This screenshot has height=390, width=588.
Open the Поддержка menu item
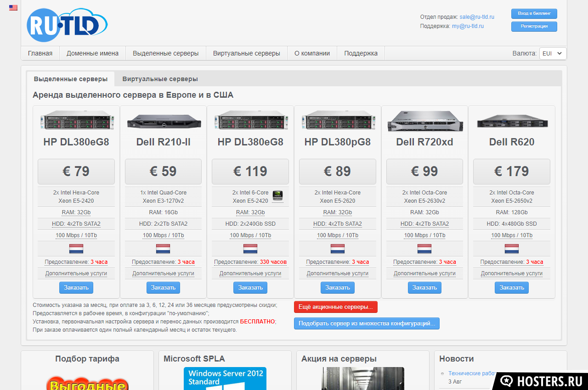361,53
